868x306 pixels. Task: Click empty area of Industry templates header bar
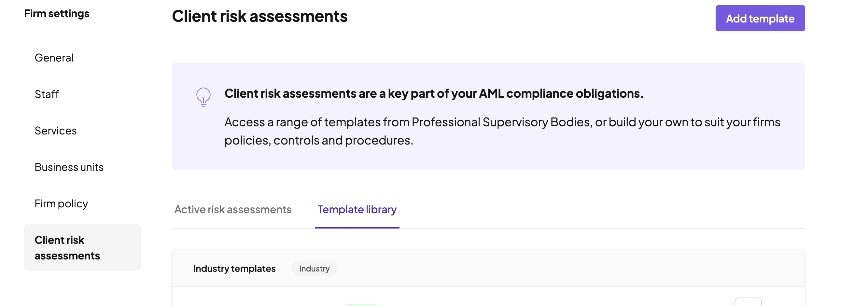click(539, 268)
